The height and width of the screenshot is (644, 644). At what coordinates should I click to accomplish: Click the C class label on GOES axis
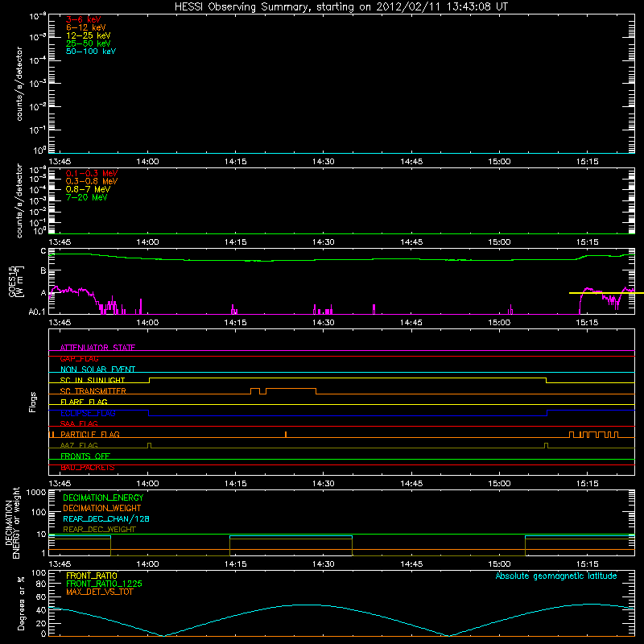[43, 251]
